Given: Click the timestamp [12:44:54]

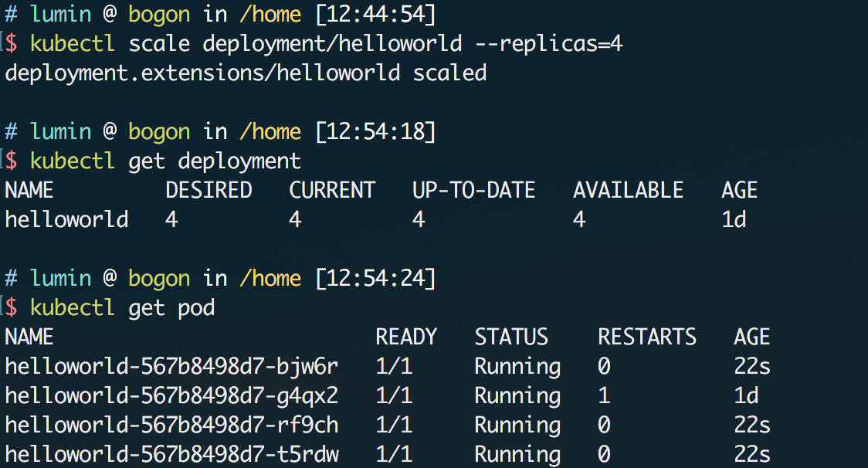Looking at the screenshot, I should (376, 15).
